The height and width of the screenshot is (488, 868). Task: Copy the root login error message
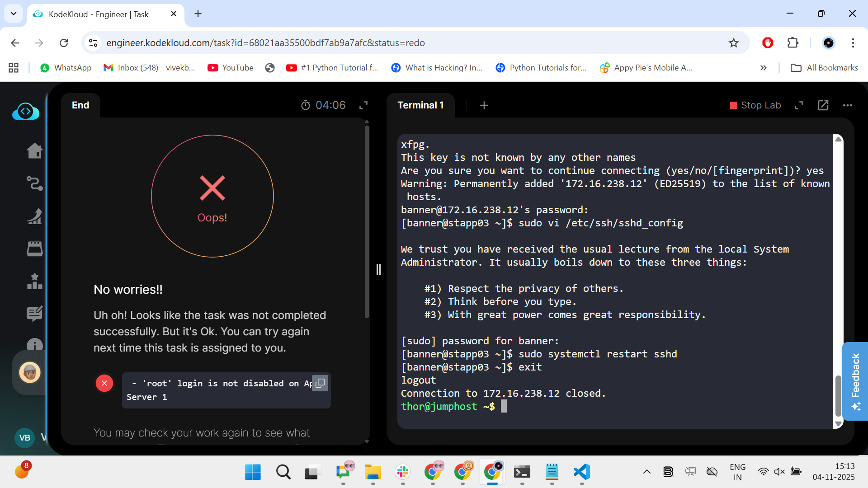(320, 383)
